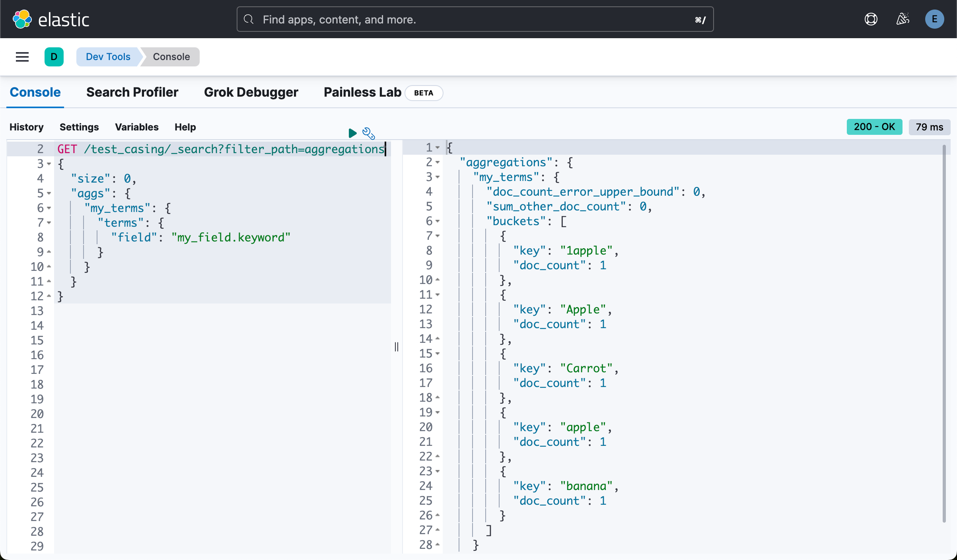Click the editor pane resize handle
The width and height of the screenshot is (957, 560).
point(397,347)
